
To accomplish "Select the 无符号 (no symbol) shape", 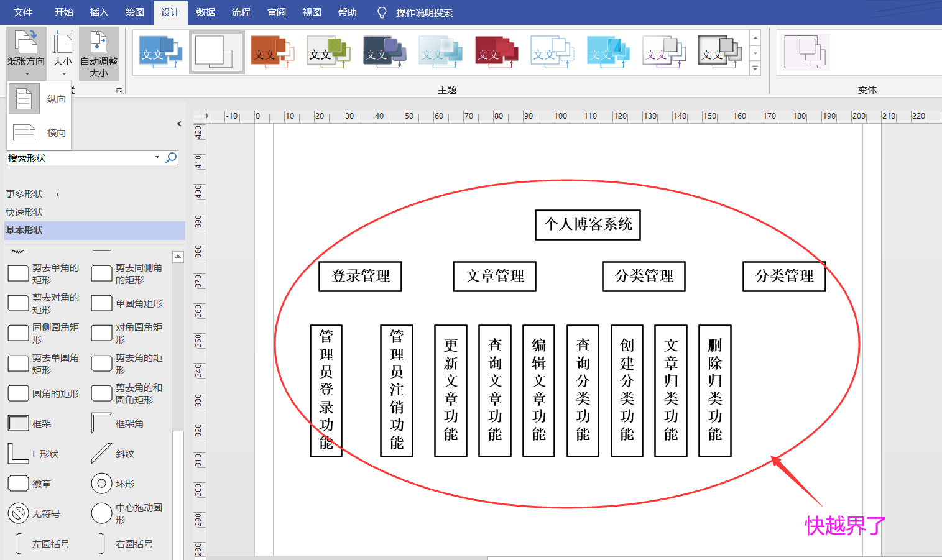I will [x=17, y=513].
